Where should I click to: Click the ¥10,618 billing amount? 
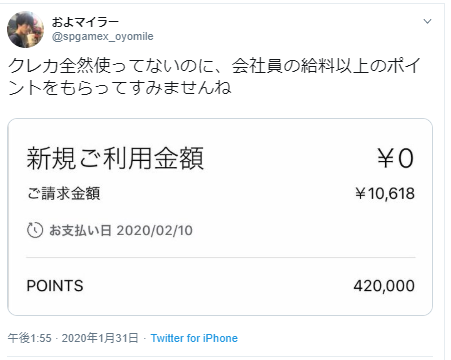[385, 193]
